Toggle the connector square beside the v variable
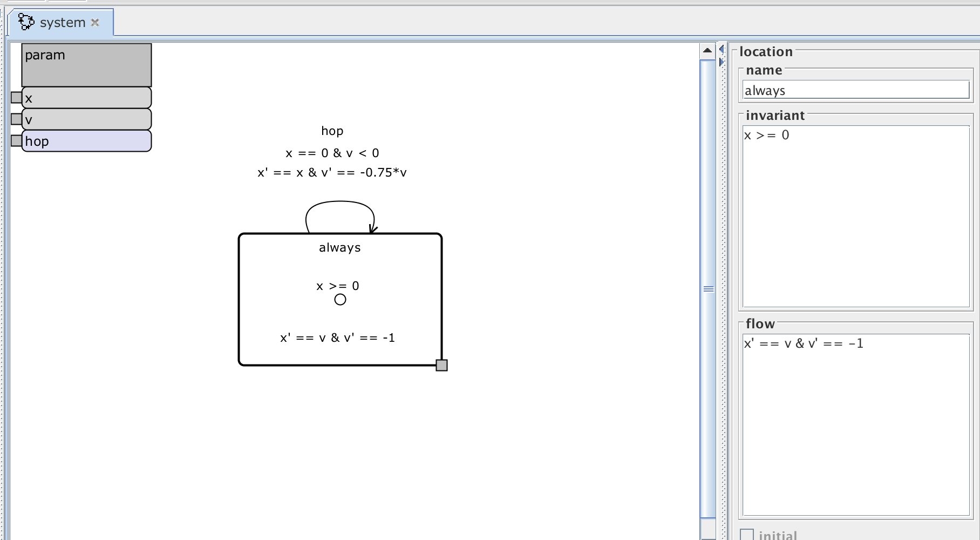 pos(16,119)
